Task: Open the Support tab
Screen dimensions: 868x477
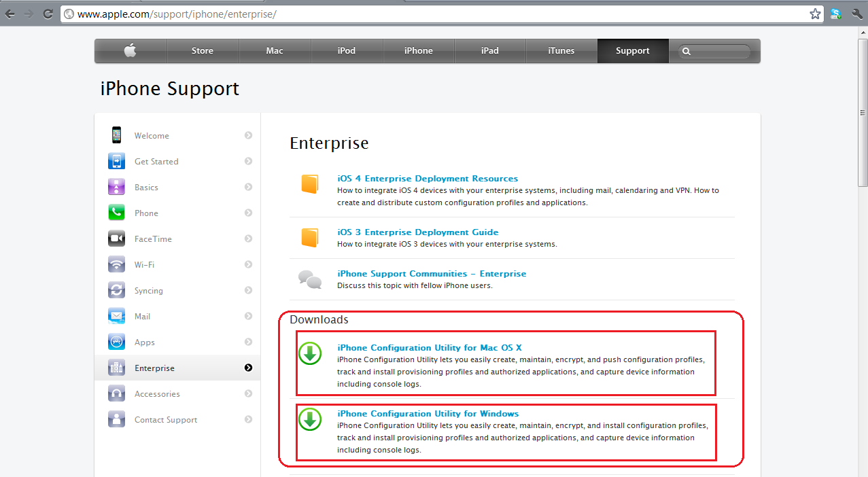Action: (x=633, y=51)
